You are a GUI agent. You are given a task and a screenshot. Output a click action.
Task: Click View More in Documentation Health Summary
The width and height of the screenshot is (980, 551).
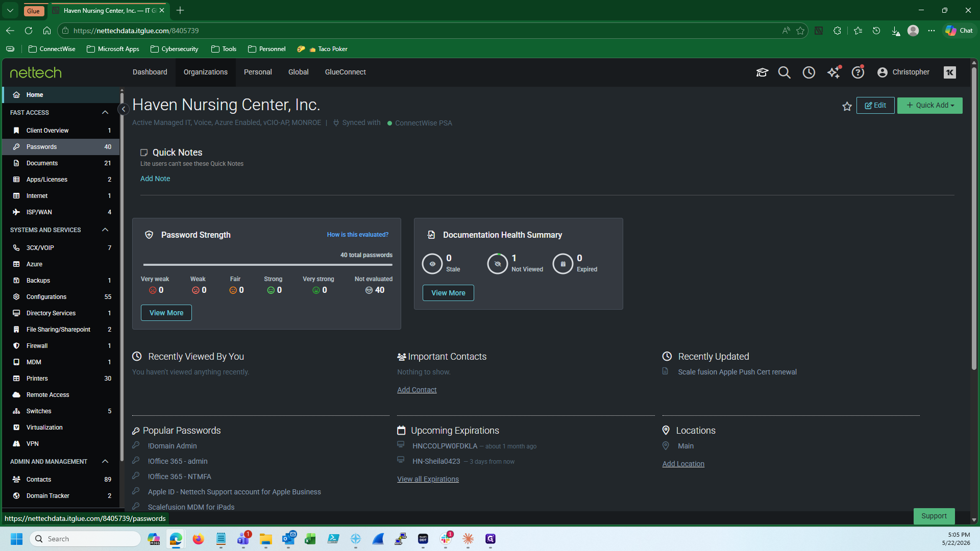coord(448,293)
